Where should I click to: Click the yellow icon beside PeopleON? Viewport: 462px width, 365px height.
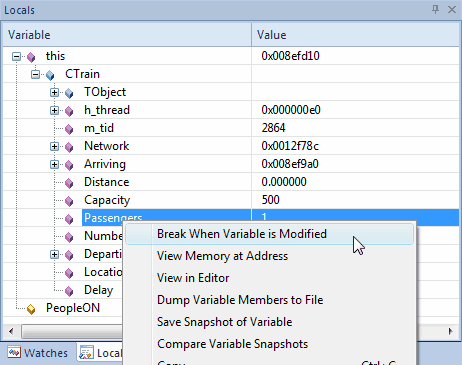pyautogui.click(x=31, y=309)
